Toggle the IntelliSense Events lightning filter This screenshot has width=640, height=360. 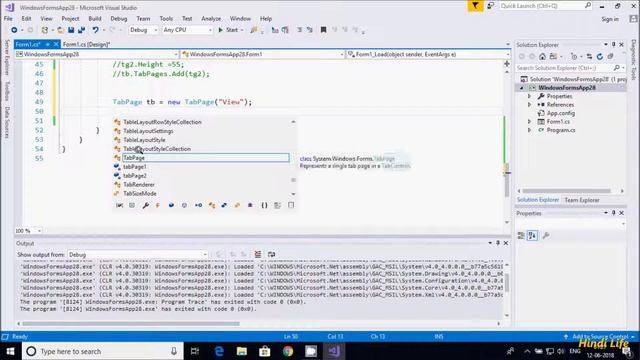[x=158, y=205]
